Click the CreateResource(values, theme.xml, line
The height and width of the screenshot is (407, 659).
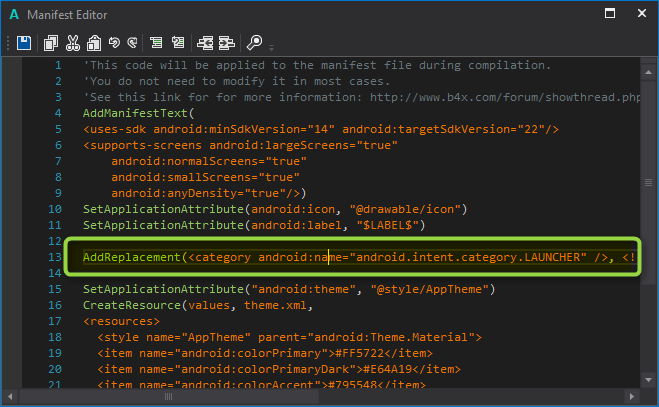(x=198, y=305)
